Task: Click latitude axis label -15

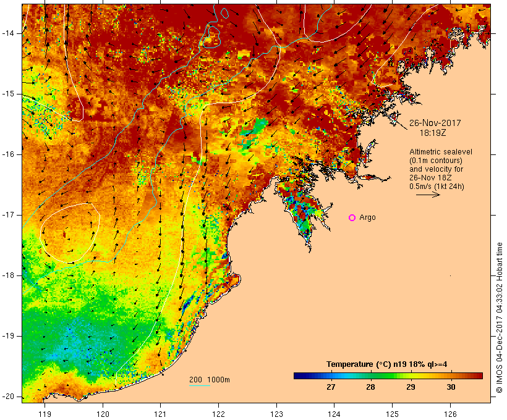Action: [8, 94]
